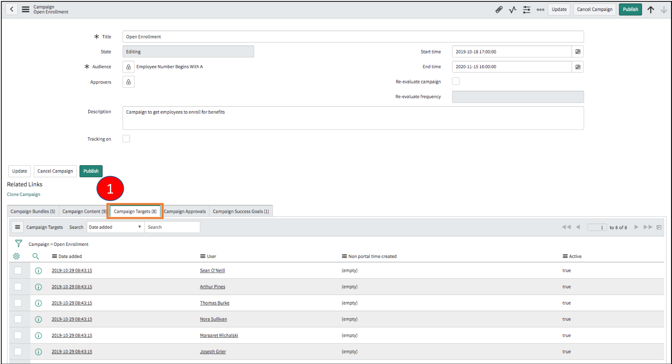
Task: Open calendar picker for End time
Action: 578,67
